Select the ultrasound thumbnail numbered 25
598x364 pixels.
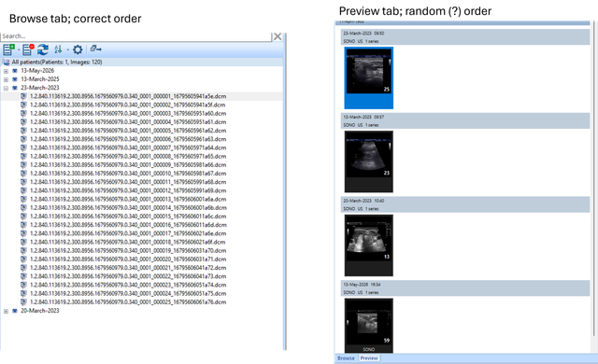[x=369, y=78]
